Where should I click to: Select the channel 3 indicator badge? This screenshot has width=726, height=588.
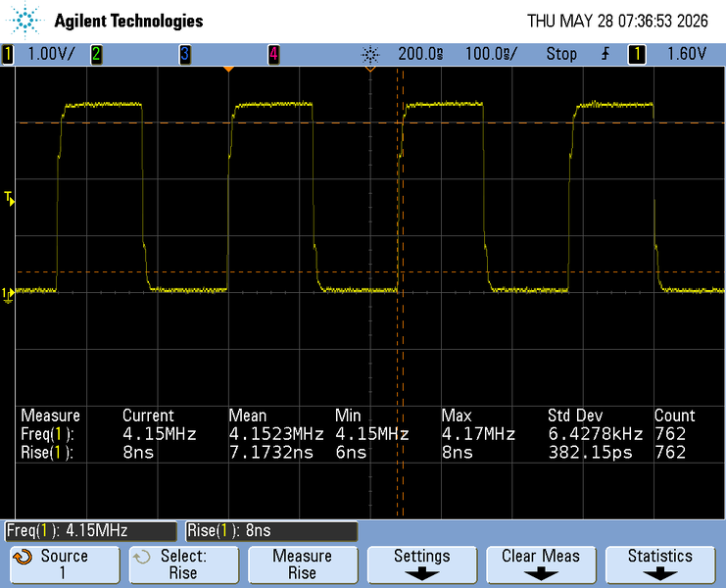coord(185,54)
